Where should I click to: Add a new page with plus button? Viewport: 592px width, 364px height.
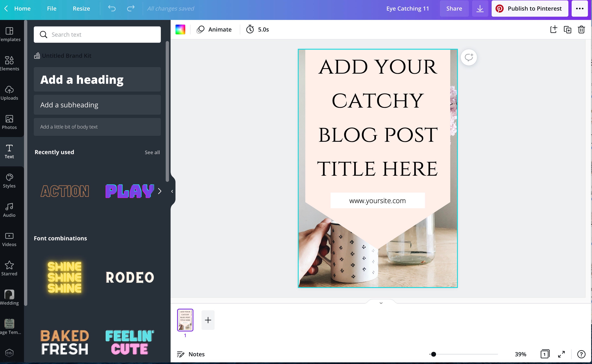(x=208, y=320)
